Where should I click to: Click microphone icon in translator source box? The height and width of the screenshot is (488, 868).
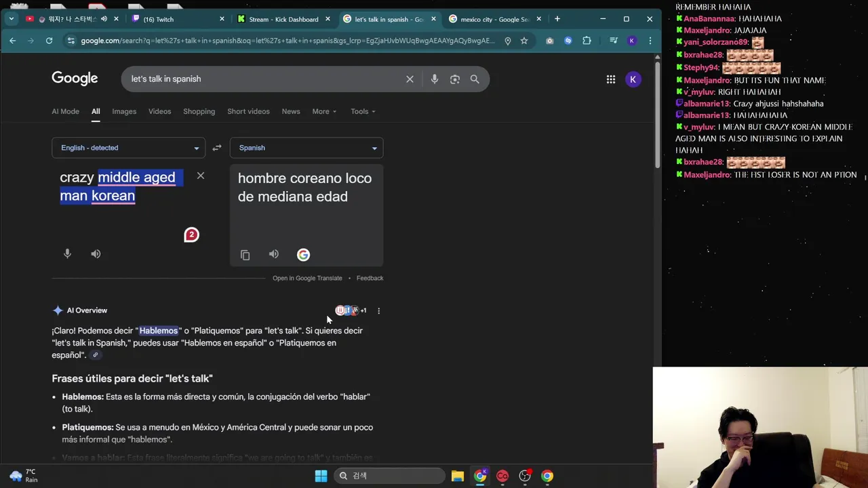67,253
